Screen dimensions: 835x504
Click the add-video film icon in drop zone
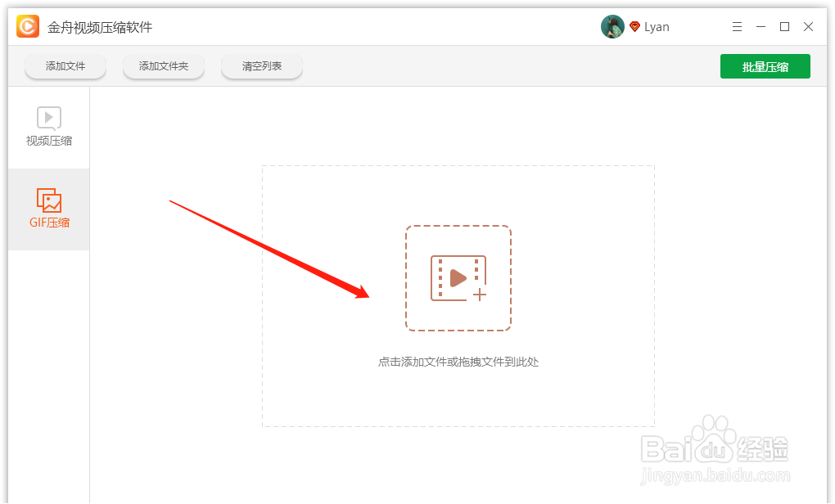[458, 278]
